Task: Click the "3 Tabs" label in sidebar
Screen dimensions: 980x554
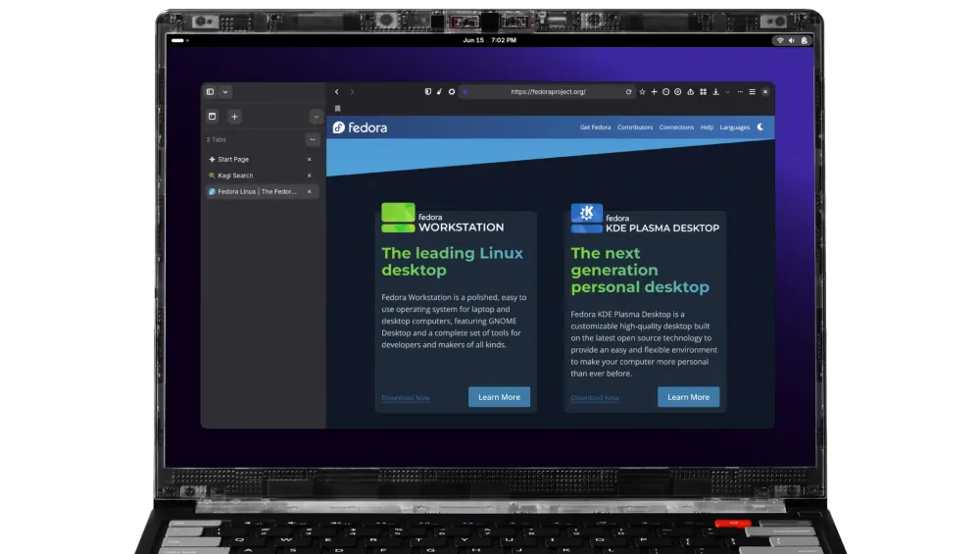Action: click(x=217, y=140)
